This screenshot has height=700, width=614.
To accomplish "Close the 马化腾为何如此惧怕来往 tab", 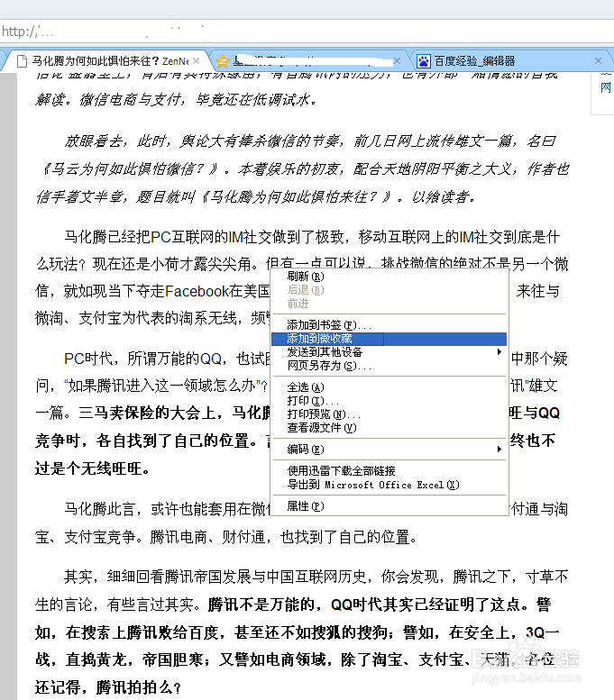I will pos(197,60).
